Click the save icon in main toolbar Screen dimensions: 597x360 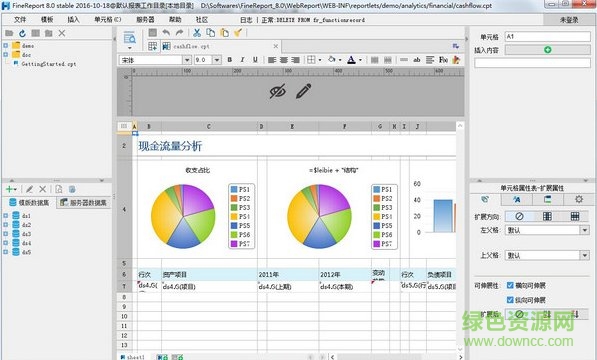tap(153, 33)
